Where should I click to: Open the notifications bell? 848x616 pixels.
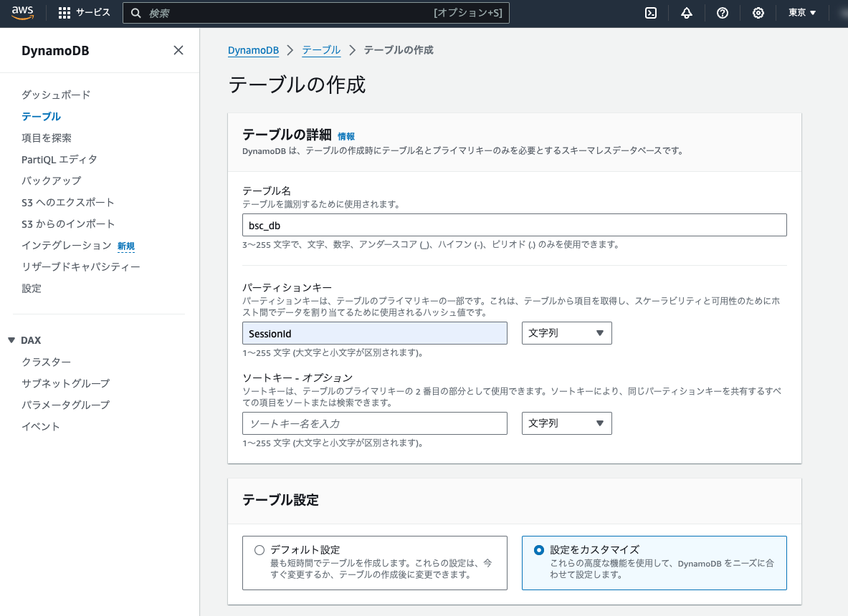686,12
